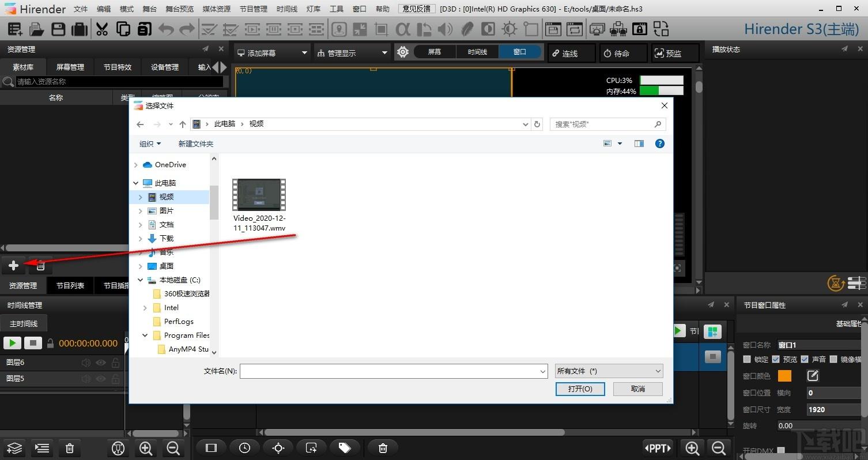Add a layer with the stacked layers icon

15,448
